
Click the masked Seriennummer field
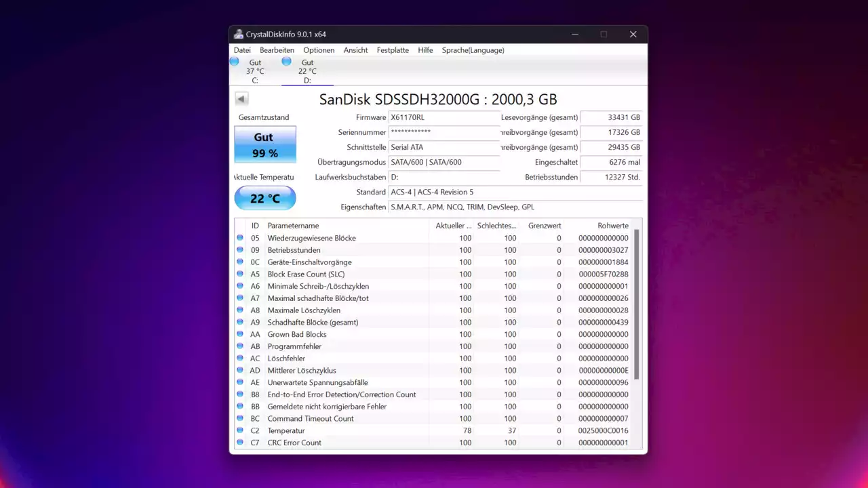(x=444, y=132)
